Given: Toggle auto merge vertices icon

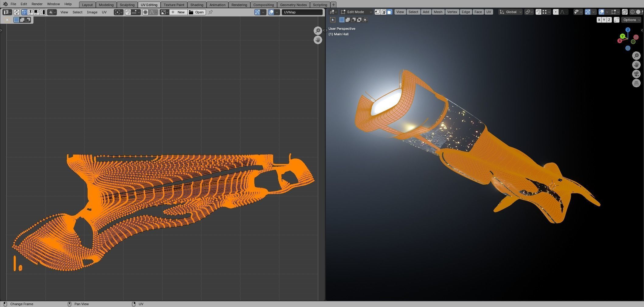Looking at the screenshot, I should pyautogui.click(x=617, y=20).
